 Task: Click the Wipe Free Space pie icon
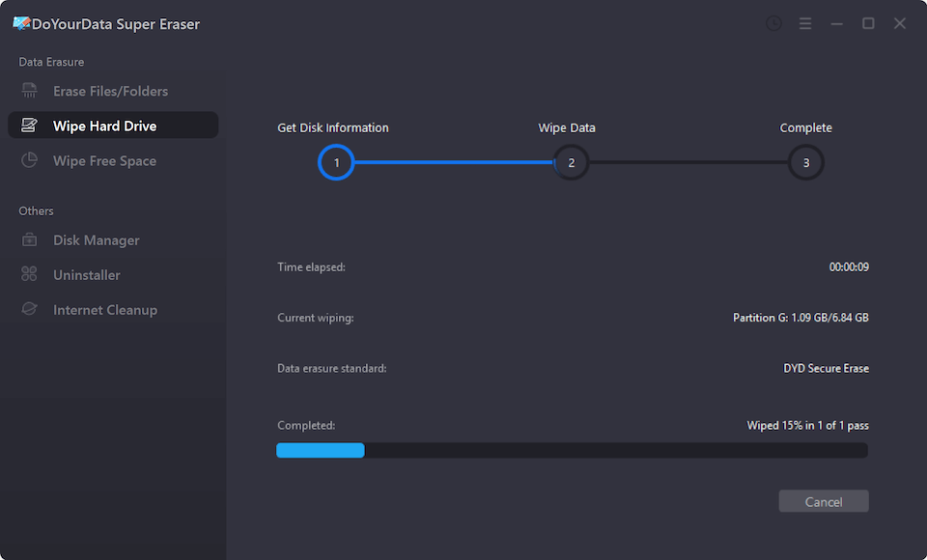coord(29,160)
